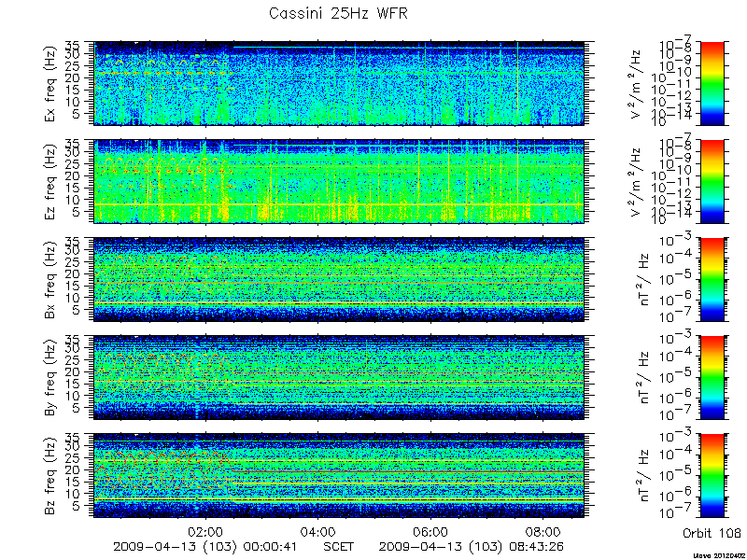Click the 06:00 time axis label
Viewport: 747px width, 560px height.
tap(430, 531)
